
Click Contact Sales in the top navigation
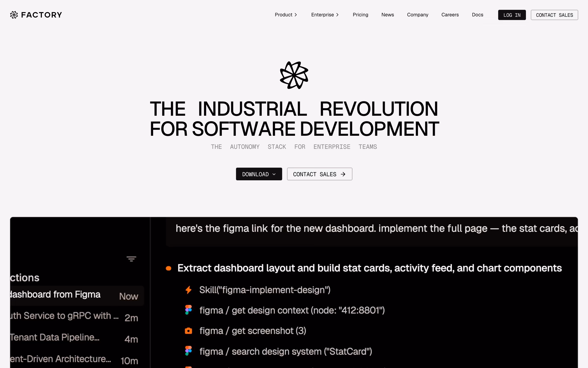point(554,15)
